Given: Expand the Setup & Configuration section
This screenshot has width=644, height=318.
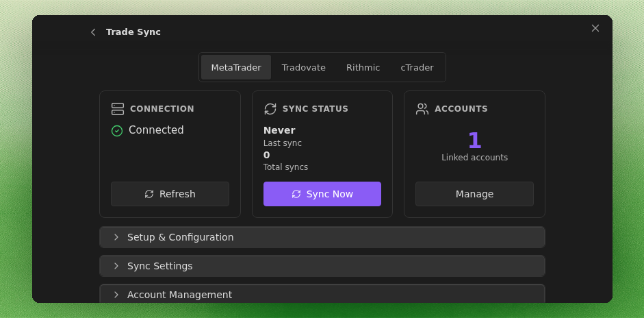Looking at the screenshot, I should pyautogui.click(x=322, y=237).
